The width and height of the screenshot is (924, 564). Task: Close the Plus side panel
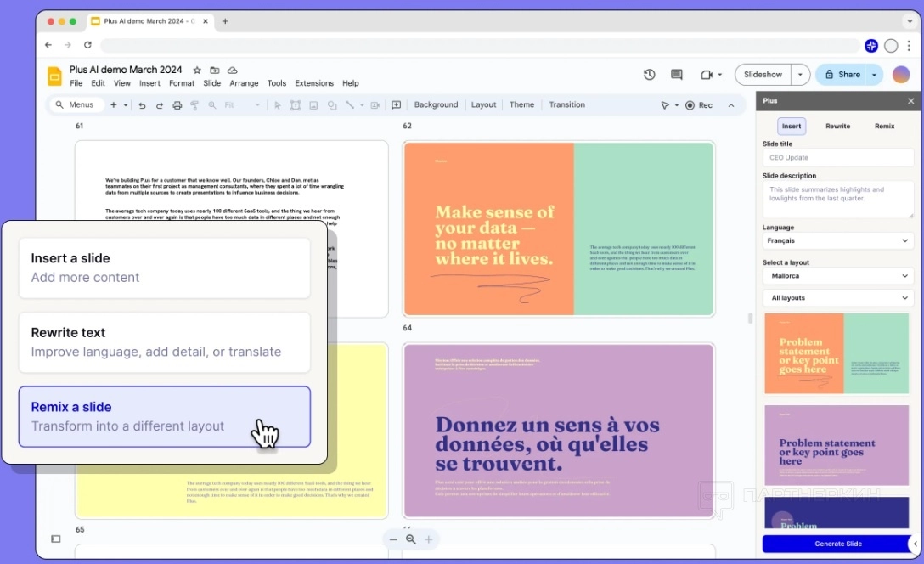911,101
